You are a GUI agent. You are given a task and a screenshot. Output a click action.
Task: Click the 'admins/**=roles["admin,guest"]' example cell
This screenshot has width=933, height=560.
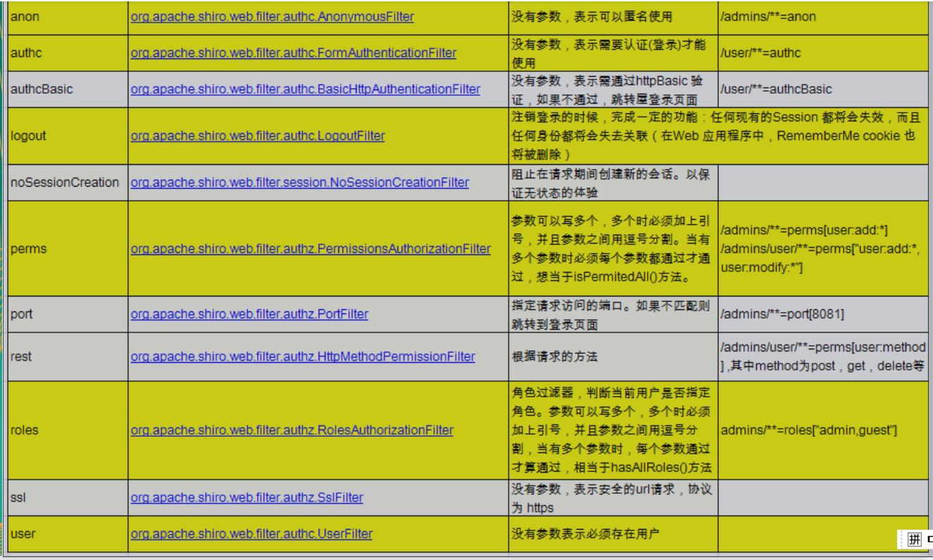pyautogui.click(x=823, y=430)
